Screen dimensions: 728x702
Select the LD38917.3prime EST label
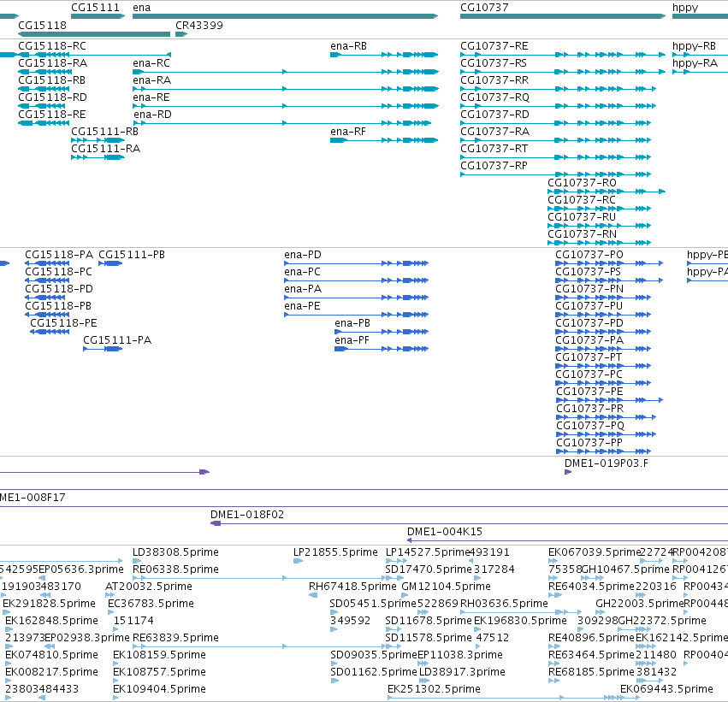(463, 672)
